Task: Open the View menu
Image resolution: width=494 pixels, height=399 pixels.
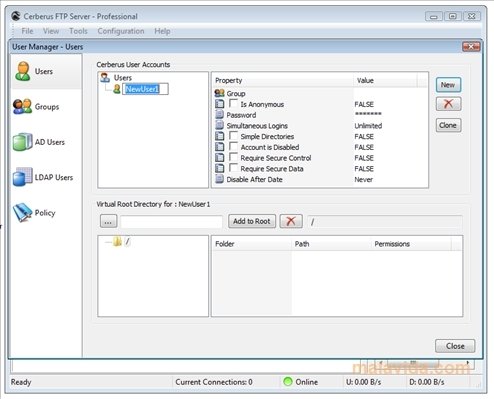Action: (51, 31)
